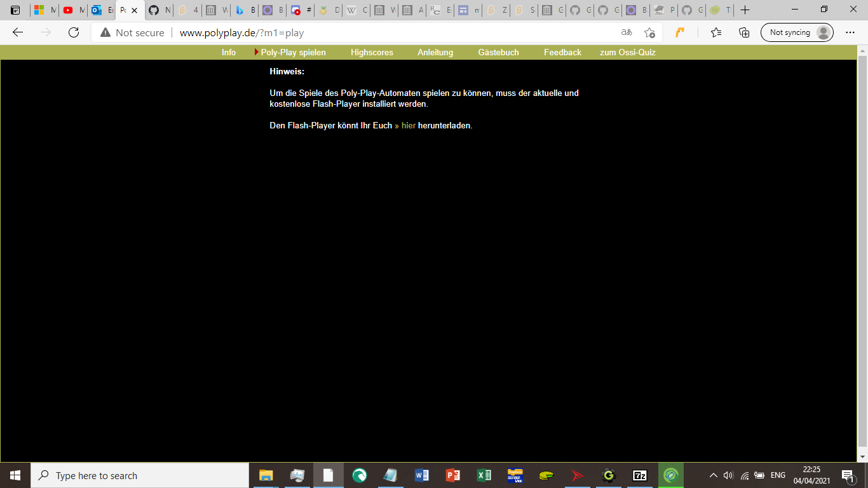Open the Not syncing profile button
The width and height of the screenshot is (868, 488).
[x=797, y=32]
